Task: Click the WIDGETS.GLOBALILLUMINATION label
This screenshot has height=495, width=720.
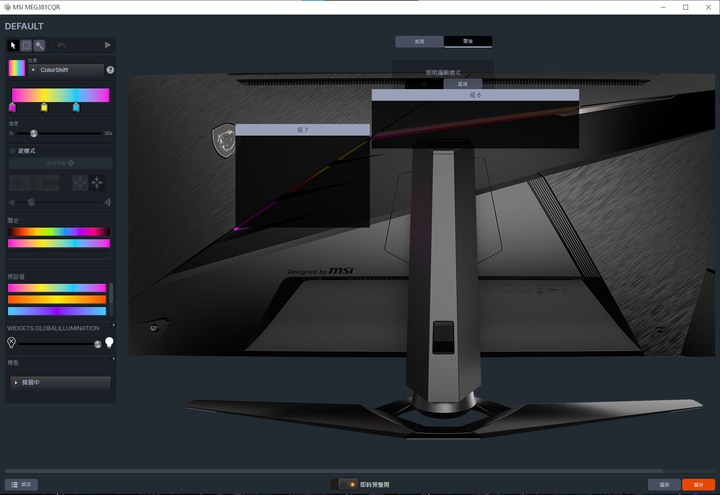Action: tap(53, 328)
